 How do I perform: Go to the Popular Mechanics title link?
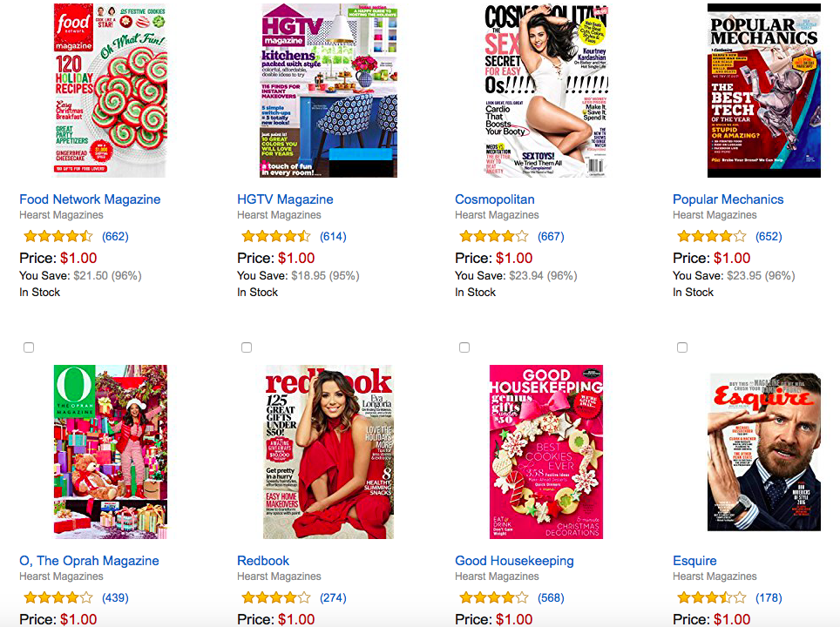click(728, 199)
